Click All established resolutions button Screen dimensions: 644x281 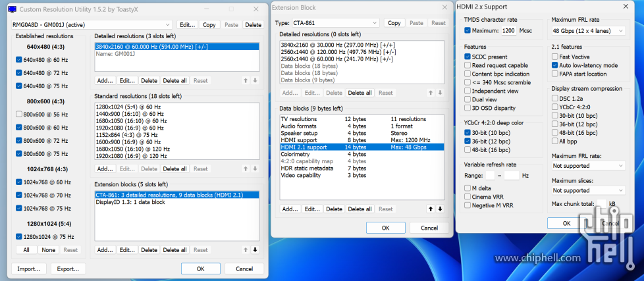[26, 250]
